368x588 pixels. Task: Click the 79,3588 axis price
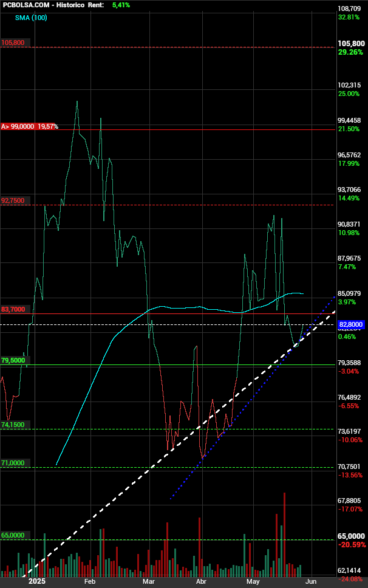[x=349, y=363]
